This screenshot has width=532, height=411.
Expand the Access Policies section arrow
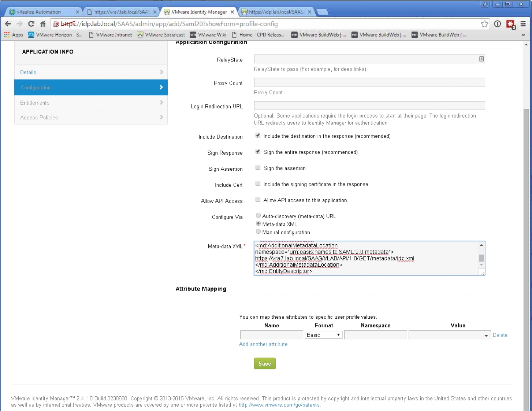161,117
